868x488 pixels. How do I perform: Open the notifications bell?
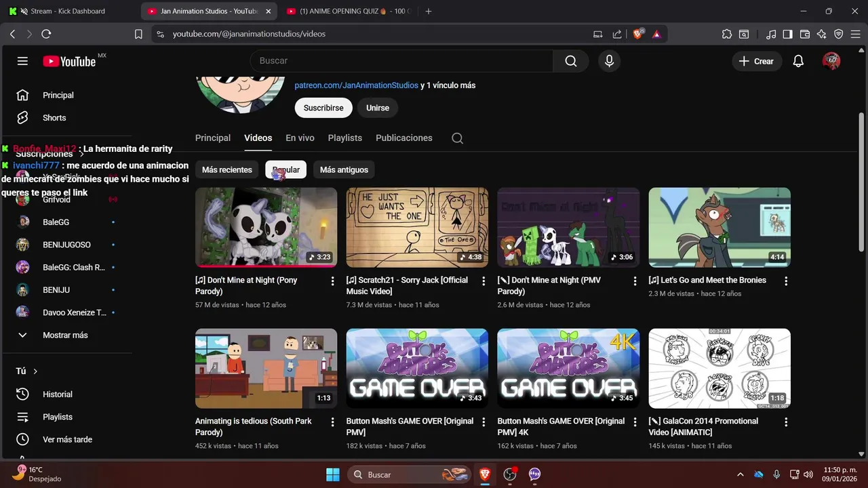tap(798, 61)
